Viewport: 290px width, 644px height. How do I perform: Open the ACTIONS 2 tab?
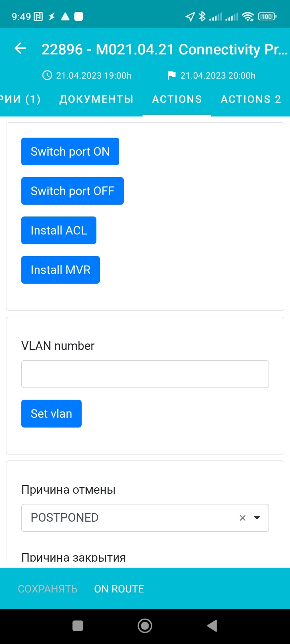[251, 99]
